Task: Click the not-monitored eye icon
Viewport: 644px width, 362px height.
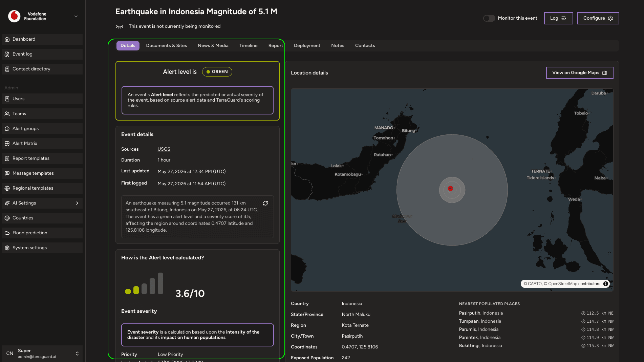Action: [x=120, y=26]
